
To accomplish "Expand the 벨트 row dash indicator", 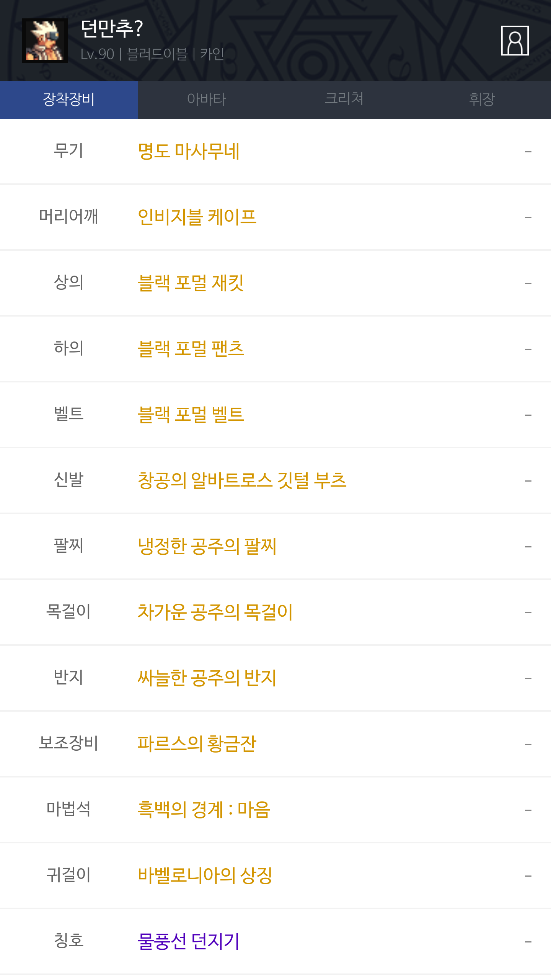I will coord(528,415).
